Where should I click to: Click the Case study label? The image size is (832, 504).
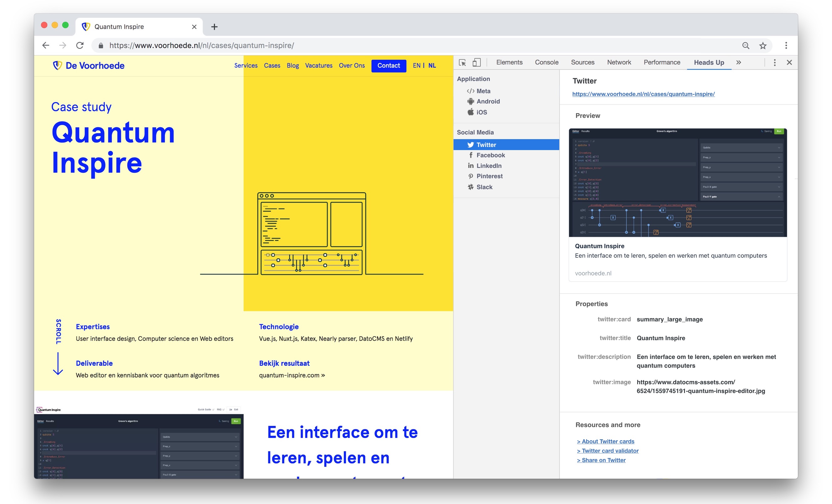81,107
